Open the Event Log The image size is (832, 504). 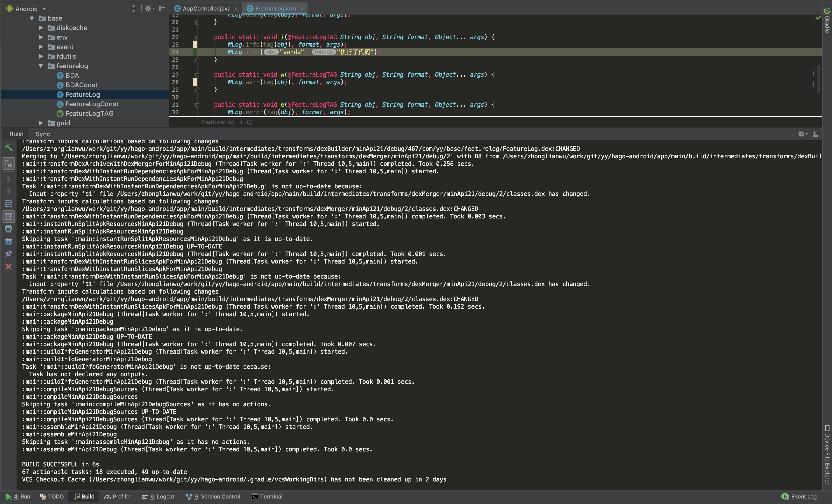[799, 496]
